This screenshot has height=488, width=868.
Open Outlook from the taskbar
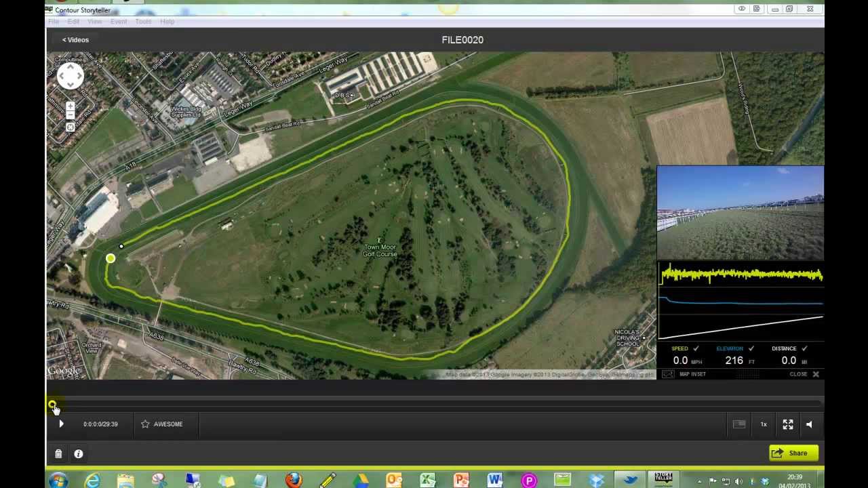pyautogui.click(x=394, y=480)
